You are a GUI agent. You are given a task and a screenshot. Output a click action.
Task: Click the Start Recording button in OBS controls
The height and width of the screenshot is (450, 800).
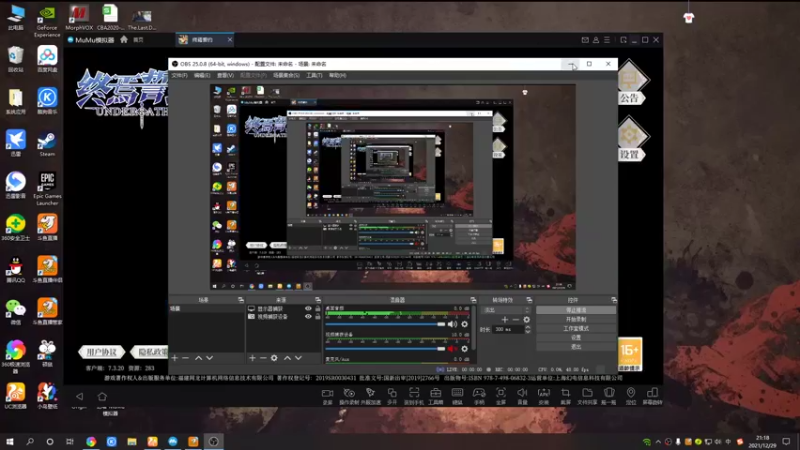[576, 319]
